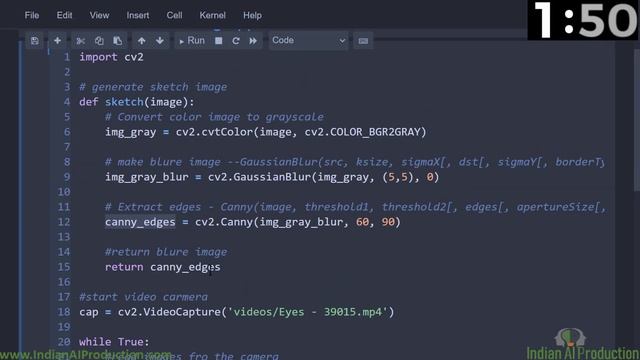Click the '#start video carmera' comment
The image size is (640, 360).
143,297
